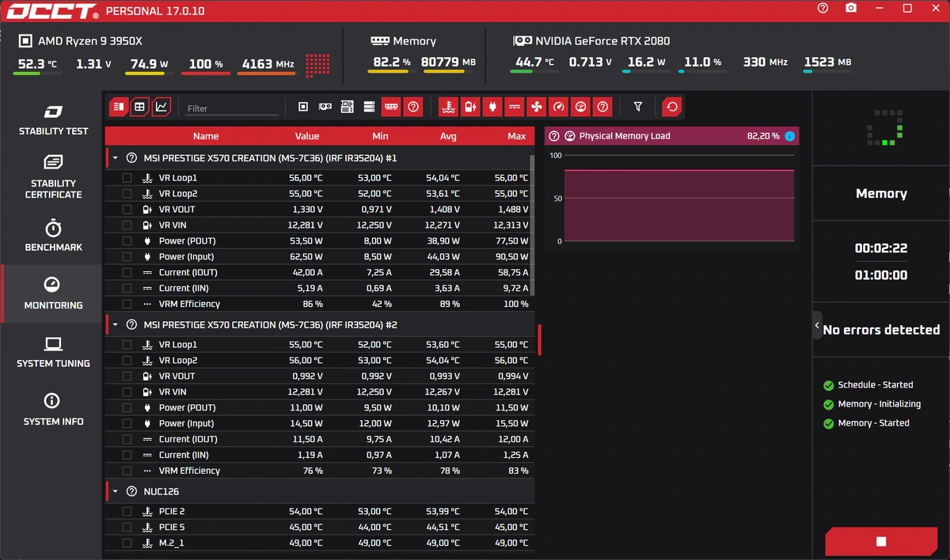The image size is (950, 560).
Task: Click the sensor table vertical scrollbar
Action: 532,225
